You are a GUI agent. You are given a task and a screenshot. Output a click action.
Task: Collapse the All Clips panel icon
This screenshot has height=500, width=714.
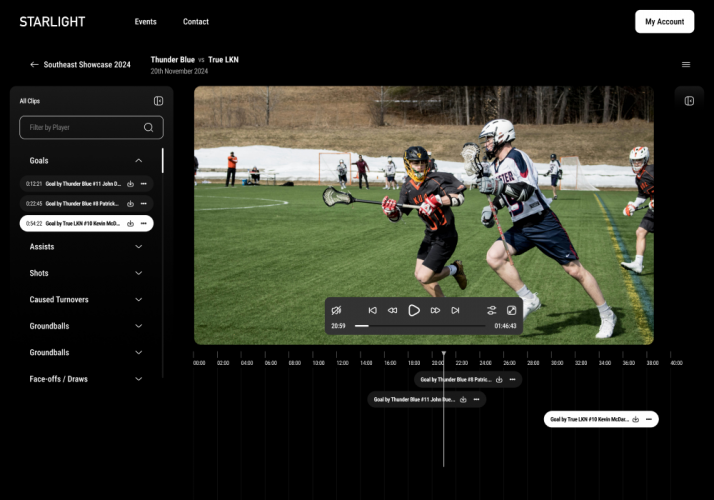[158, 101]
